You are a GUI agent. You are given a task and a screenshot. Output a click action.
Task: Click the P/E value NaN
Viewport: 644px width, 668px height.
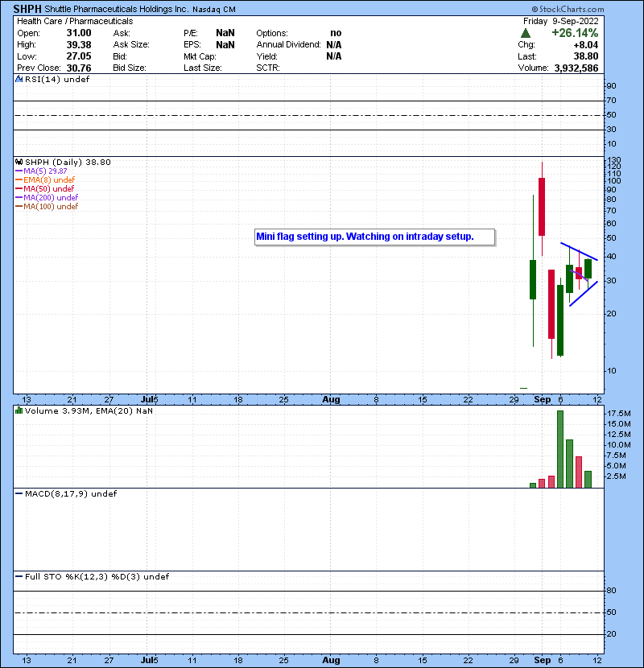coord(225,33)
